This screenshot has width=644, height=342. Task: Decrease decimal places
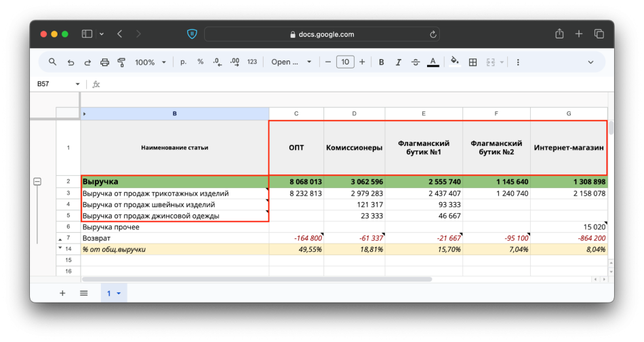coord(217,62)
